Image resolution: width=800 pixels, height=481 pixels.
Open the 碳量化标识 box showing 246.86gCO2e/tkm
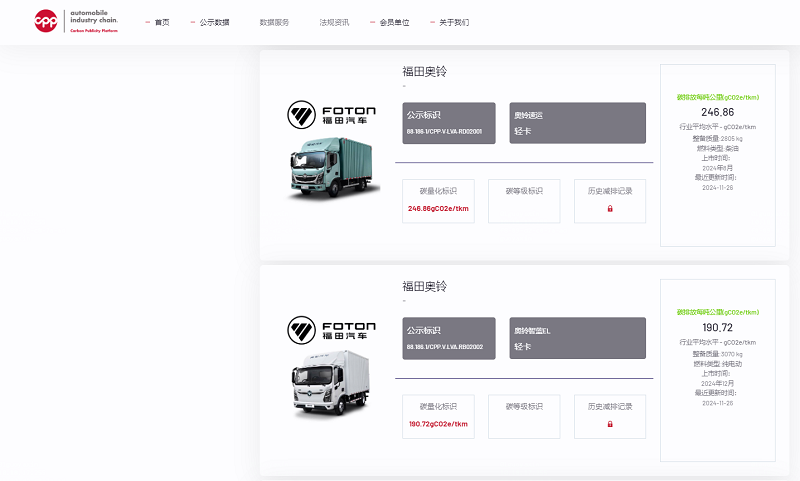click(x=438, y=201)
